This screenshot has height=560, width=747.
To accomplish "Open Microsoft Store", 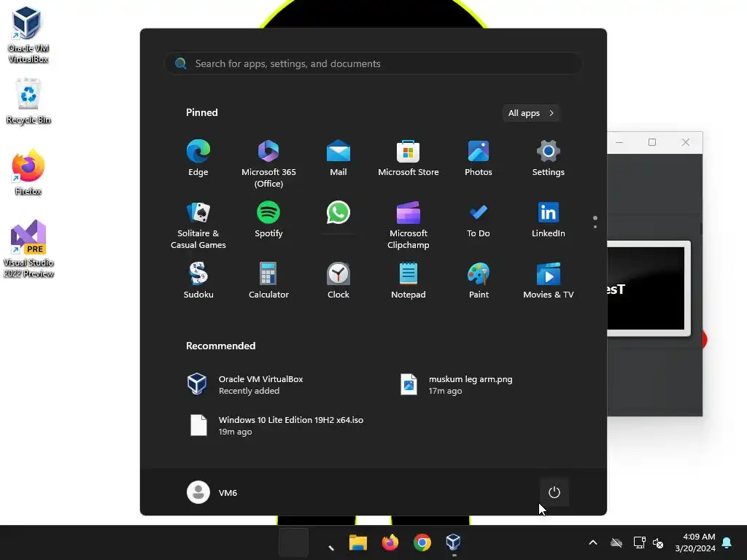I will point(409,158).
